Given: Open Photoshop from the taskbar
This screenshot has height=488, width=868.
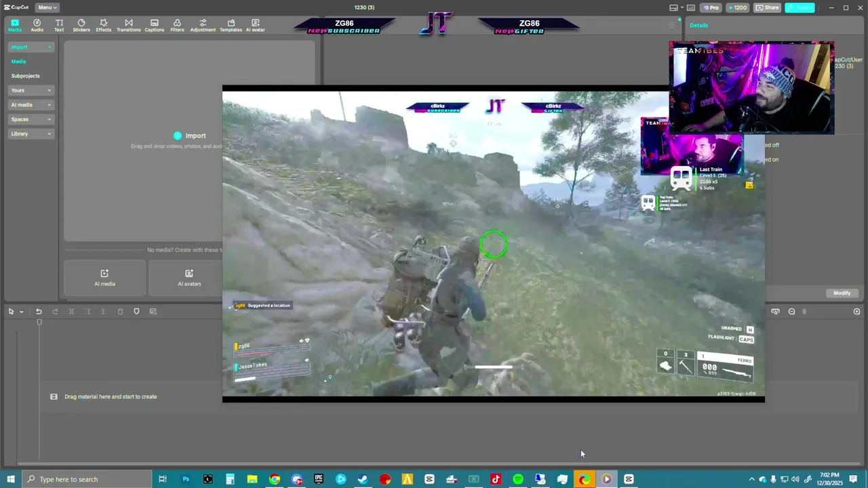Looking at the screenshot, I should point(185,479).
